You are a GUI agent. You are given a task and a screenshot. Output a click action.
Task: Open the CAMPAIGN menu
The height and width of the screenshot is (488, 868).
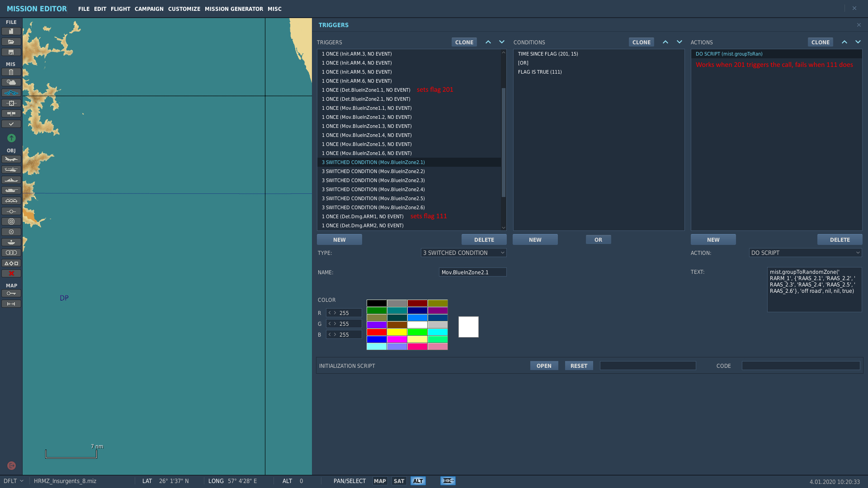149,9
